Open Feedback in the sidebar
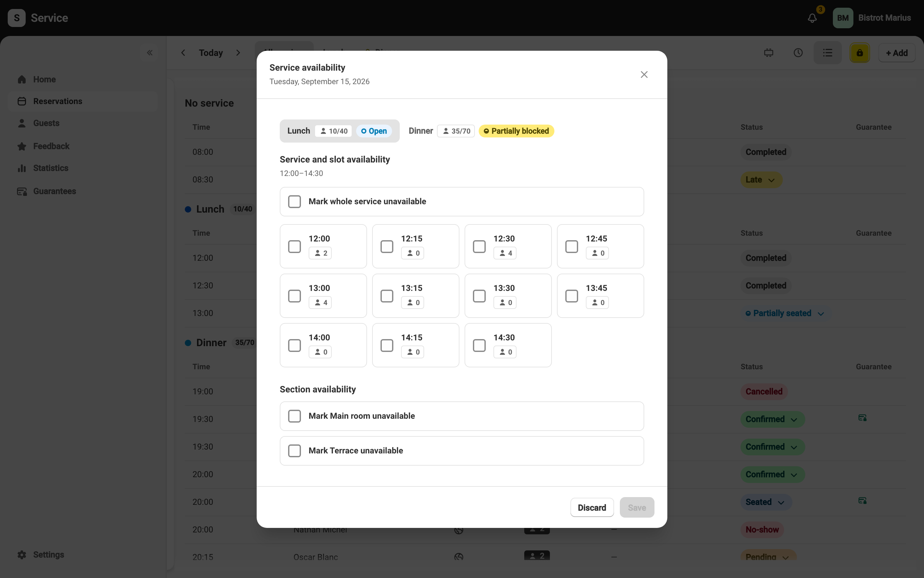Image resolution: width=924 pixels, height=578 pixels. click(x=82, y=146)
